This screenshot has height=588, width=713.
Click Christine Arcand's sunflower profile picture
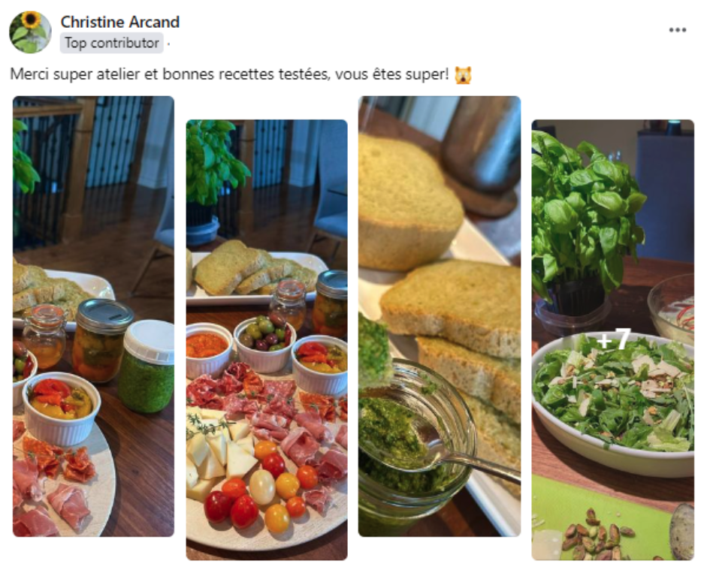click(30, 32)
